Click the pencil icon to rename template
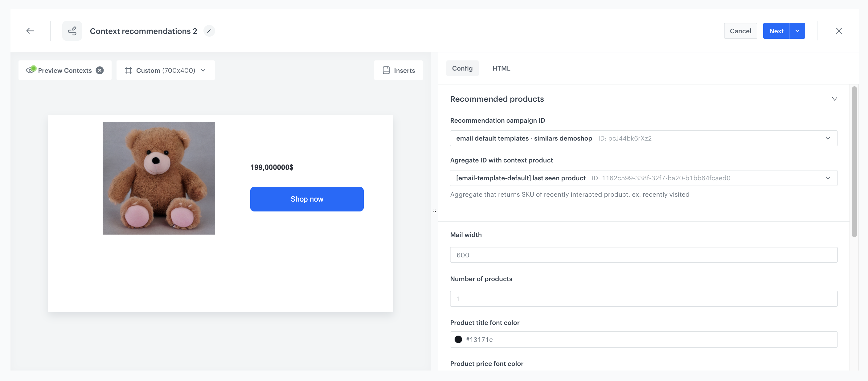 (x=209, y=31)
